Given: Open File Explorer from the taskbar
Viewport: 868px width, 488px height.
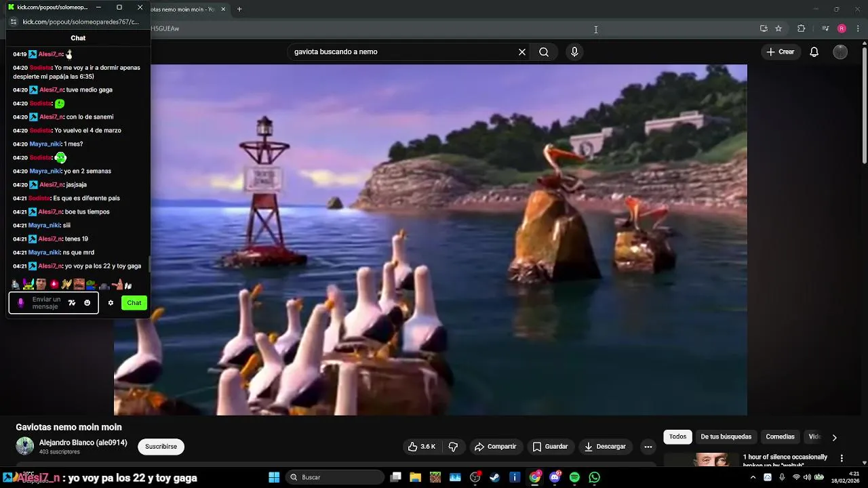Looking at the screenshot, I should pyautogui.click(x=416, y=477).
